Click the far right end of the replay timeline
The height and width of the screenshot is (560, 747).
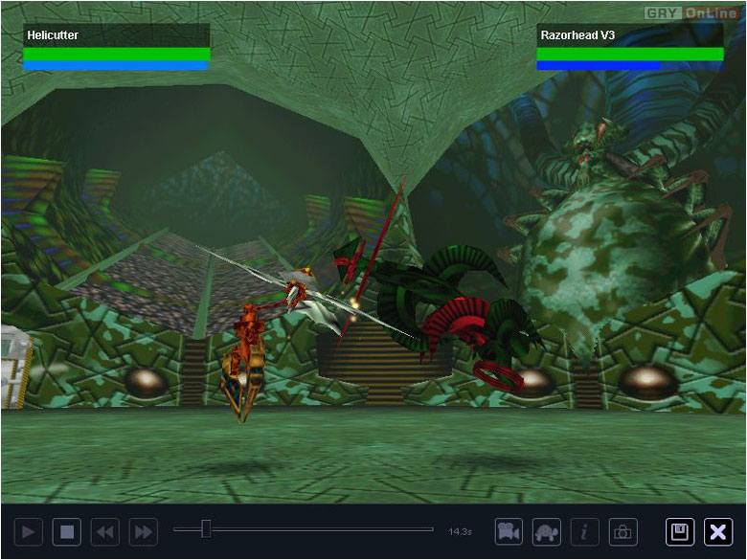[x=432, y=529]
